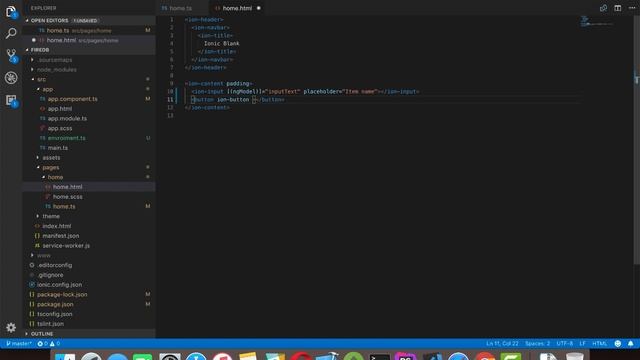
Task: Click the editor vertical scrollbar
Action: click(x=636, y=139)
